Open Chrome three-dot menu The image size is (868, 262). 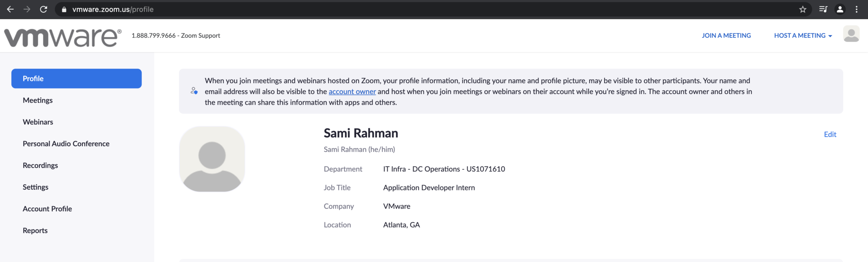pos(857,9)
